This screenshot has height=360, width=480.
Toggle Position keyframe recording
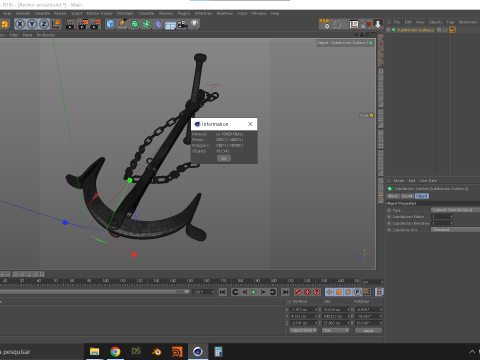[x=329, y=292]
